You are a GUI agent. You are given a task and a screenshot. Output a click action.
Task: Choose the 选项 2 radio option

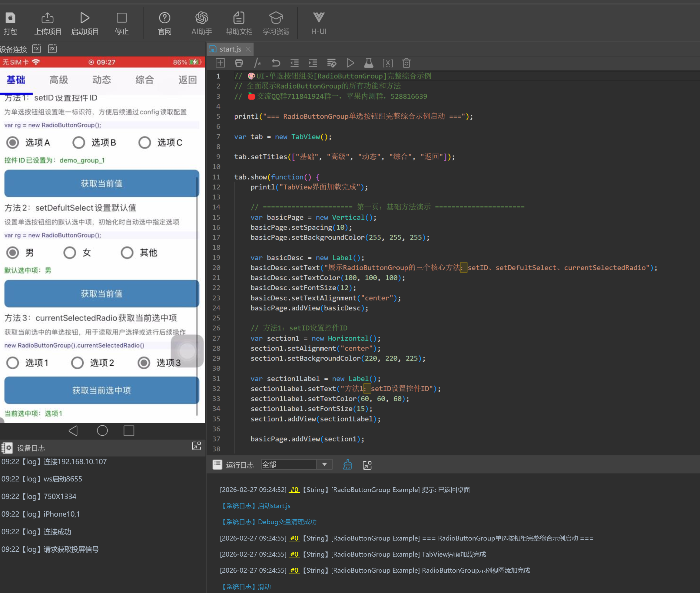78,363
